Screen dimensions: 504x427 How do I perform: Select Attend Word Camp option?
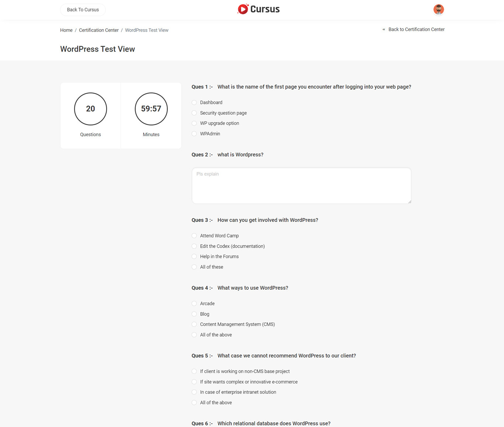[x=194, y=236]
